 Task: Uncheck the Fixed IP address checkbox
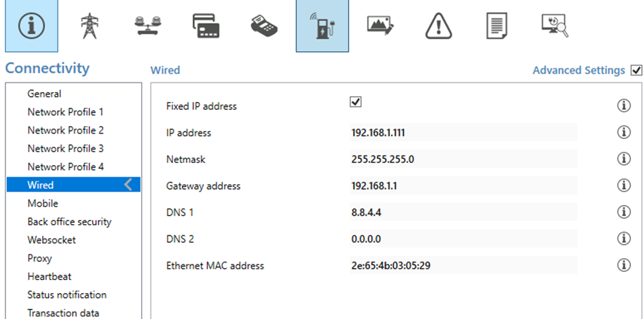pyautogui.click(x=356, y=102)
